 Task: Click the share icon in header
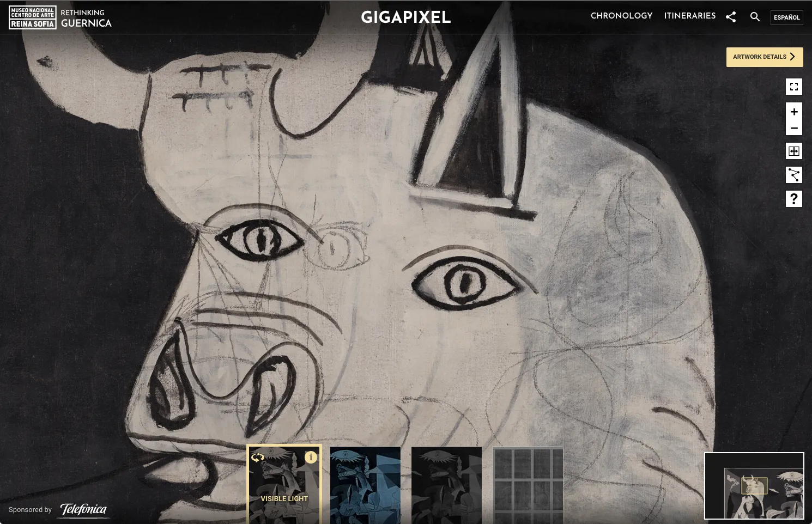click(731, 17)
